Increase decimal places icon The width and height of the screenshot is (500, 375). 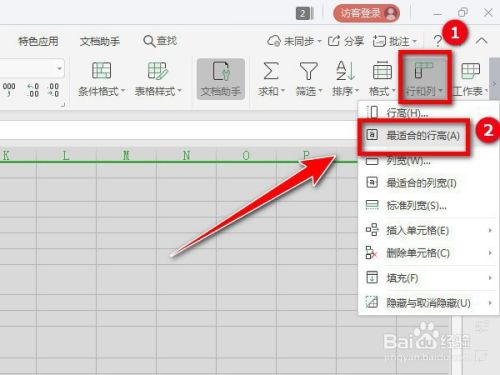[33, 90]
